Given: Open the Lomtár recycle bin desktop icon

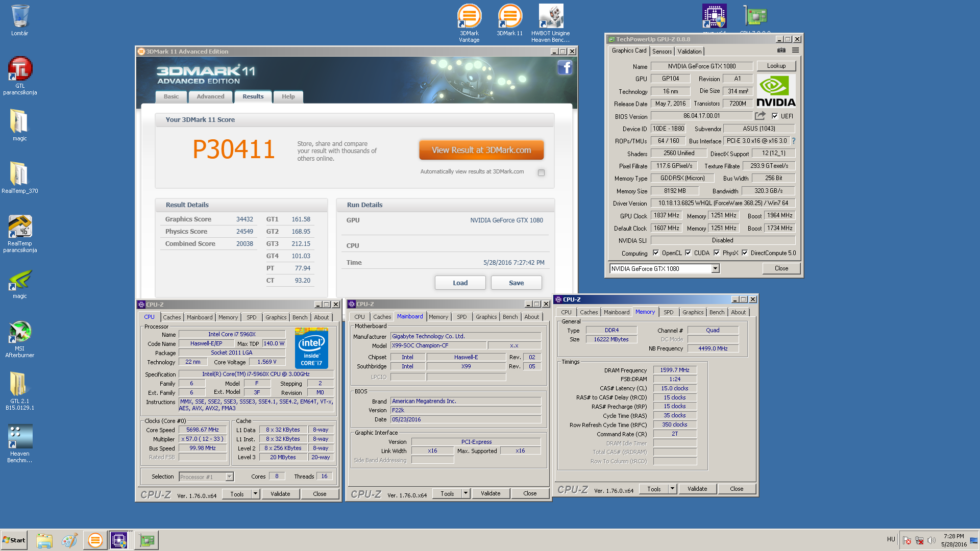Looking at the screenshot, I should pyautogui.click(x=20, y=20).
